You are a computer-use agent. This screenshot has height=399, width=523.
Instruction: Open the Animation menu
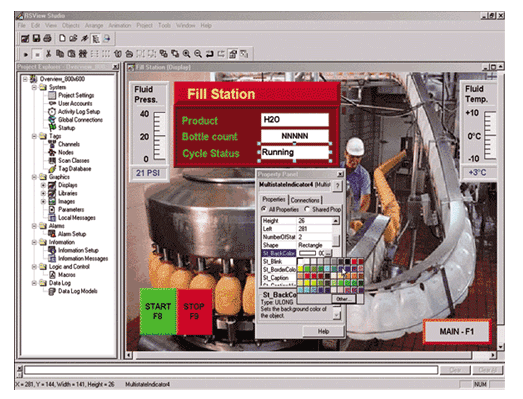(x=119, y=25)
